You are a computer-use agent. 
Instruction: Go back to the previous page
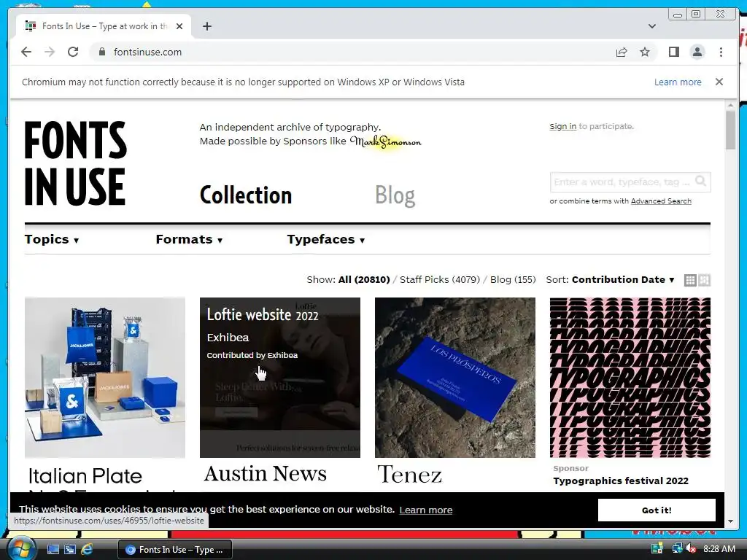(26, 52)
